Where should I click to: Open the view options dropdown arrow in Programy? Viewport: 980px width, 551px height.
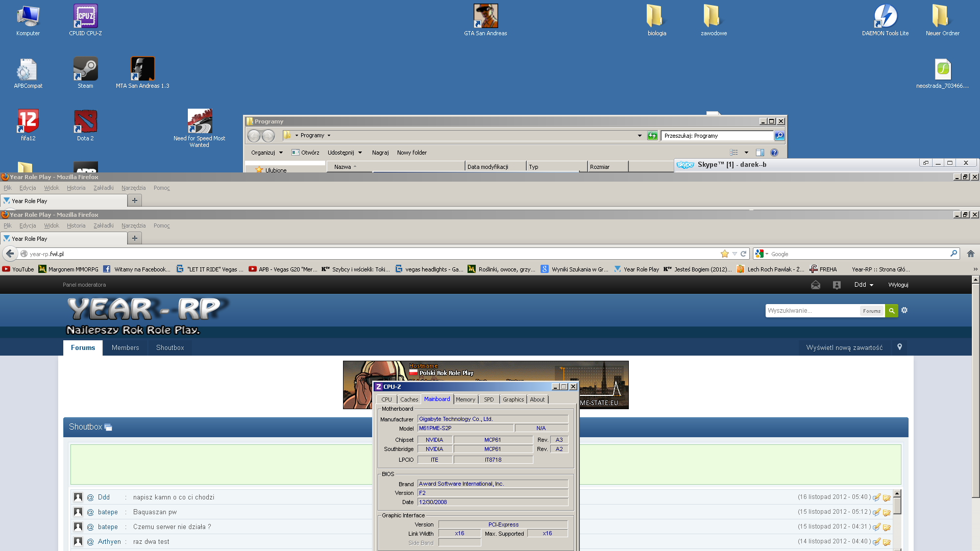(746, 153)
